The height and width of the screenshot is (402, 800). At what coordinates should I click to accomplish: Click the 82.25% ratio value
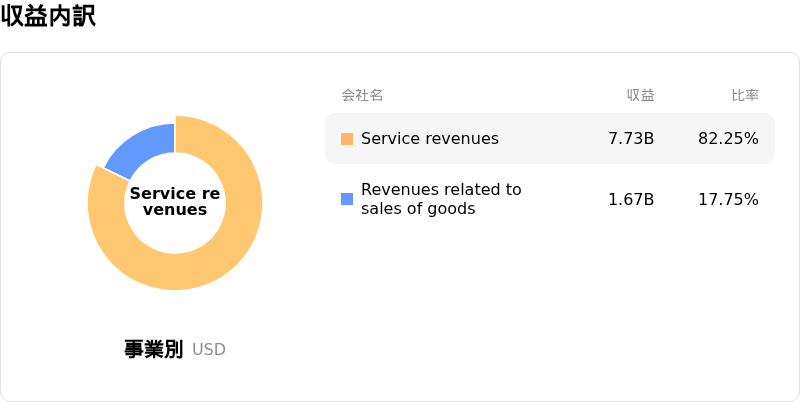pos(728,139)
